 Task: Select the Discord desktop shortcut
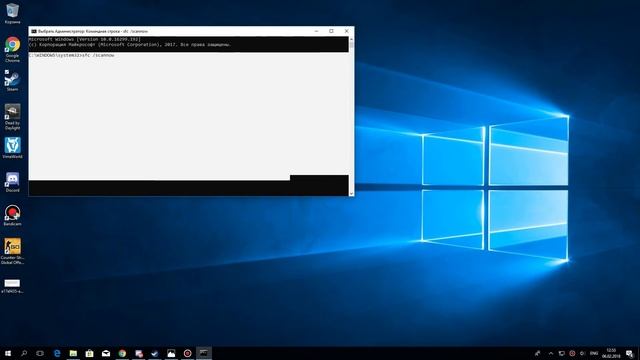pyautogui.click(x=12, y=182)
